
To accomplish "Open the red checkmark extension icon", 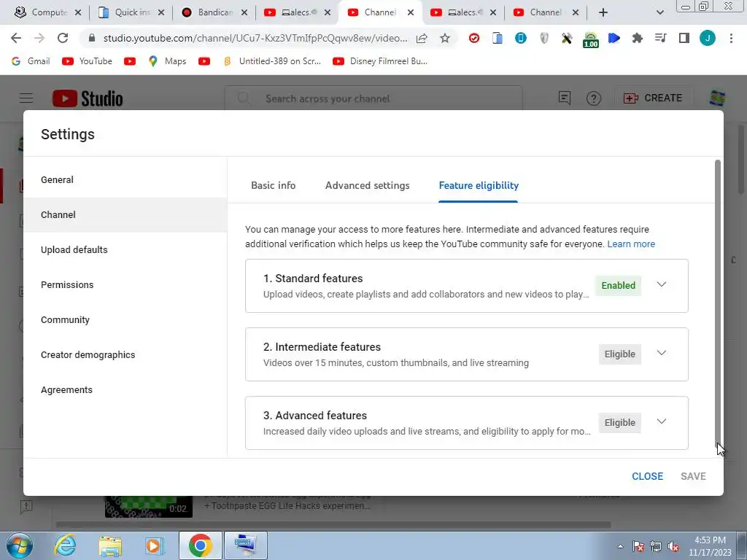I will [474, 38].
